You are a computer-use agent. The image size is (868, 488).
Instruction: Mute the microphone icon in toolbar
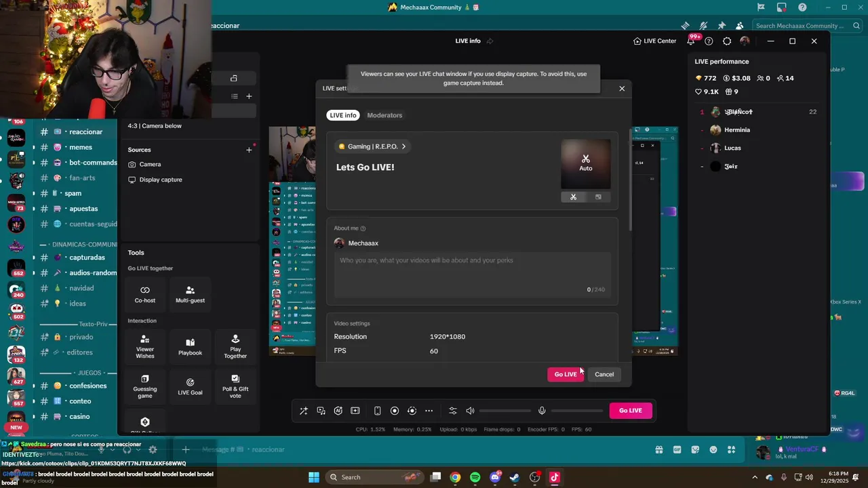click(x=542, y=411)
